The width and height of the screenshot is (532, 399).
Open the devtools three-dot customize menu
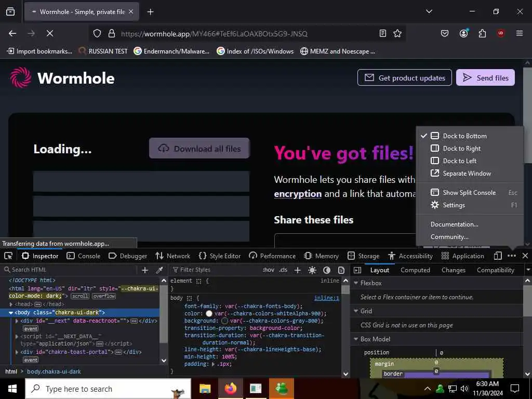click(512, 256)
